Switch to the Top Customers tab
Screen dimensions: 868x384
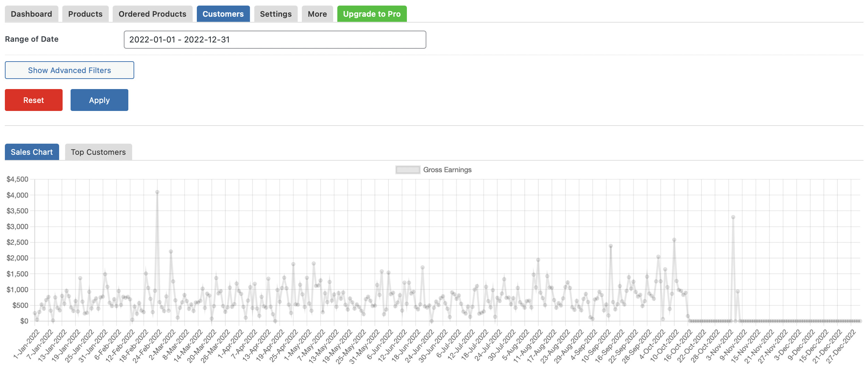(98, 152)
